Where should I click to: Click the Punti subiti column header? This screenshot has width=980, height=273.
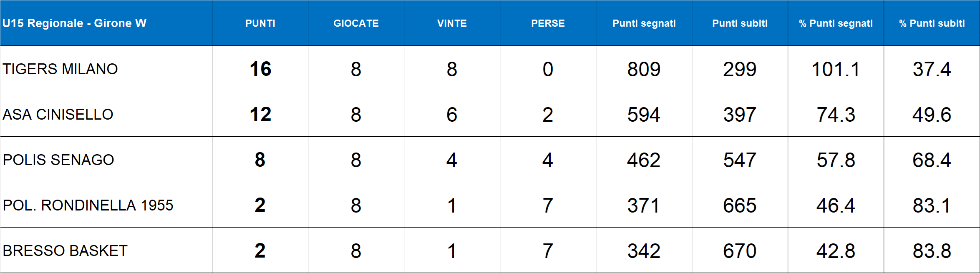(740, 23)
